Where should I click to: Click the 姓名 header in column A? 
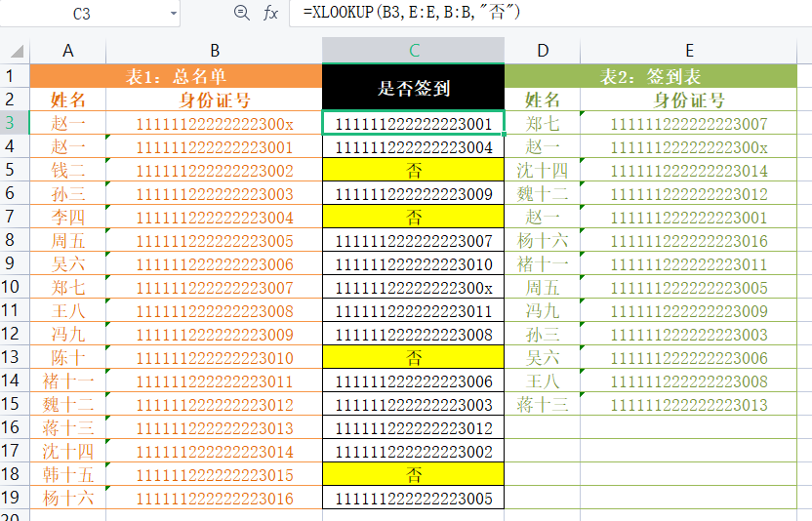click(68, 100)
